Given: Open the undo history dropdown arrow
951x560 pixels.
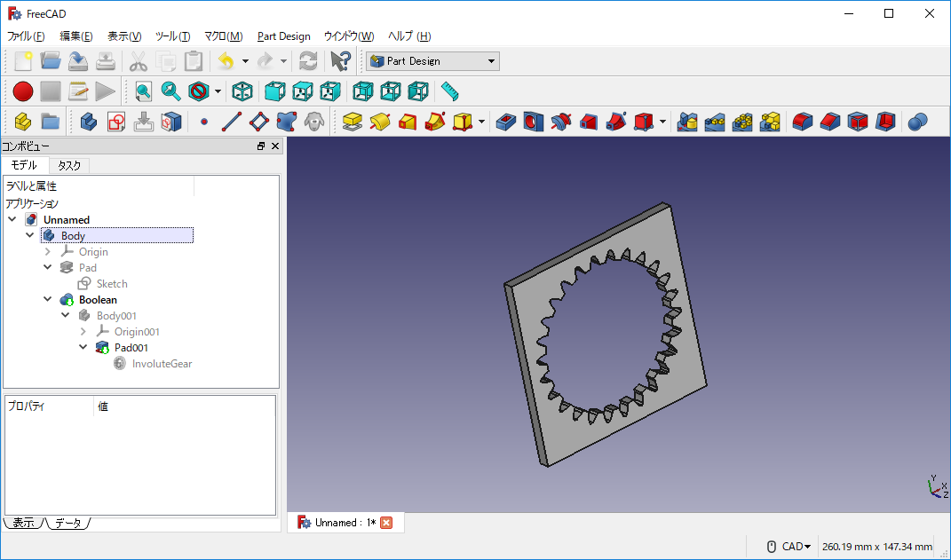Looking at the screenshot, I should click(245, 61).
